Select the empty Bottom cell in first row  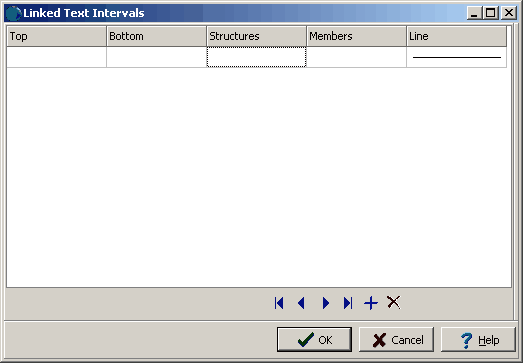156,57
